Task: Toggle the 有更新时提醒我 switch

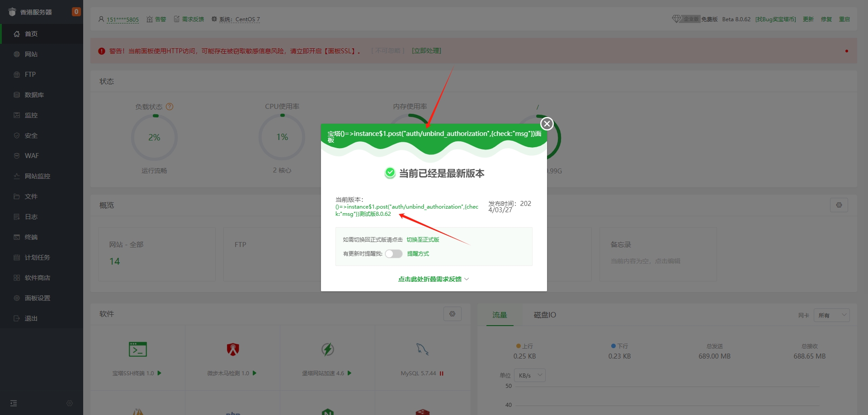Action: pos(394,254)
